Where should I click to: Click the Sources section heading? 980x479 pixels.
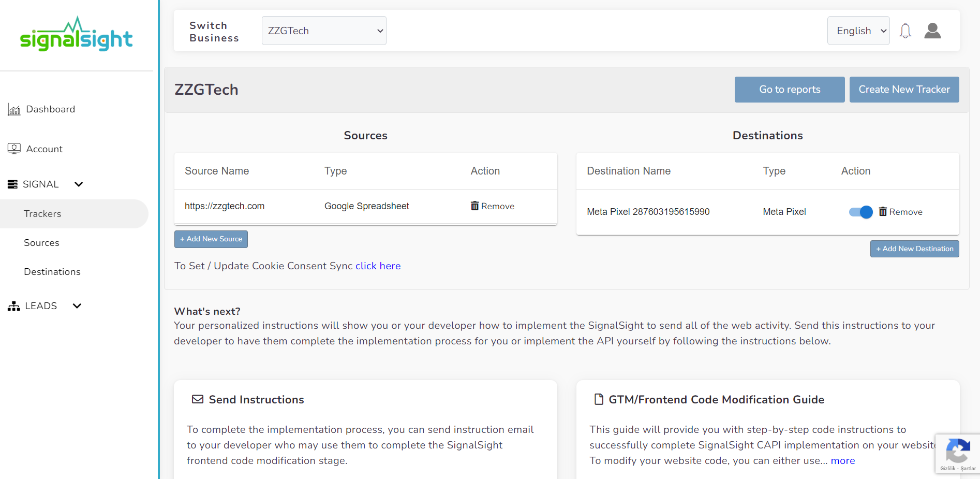366,135
